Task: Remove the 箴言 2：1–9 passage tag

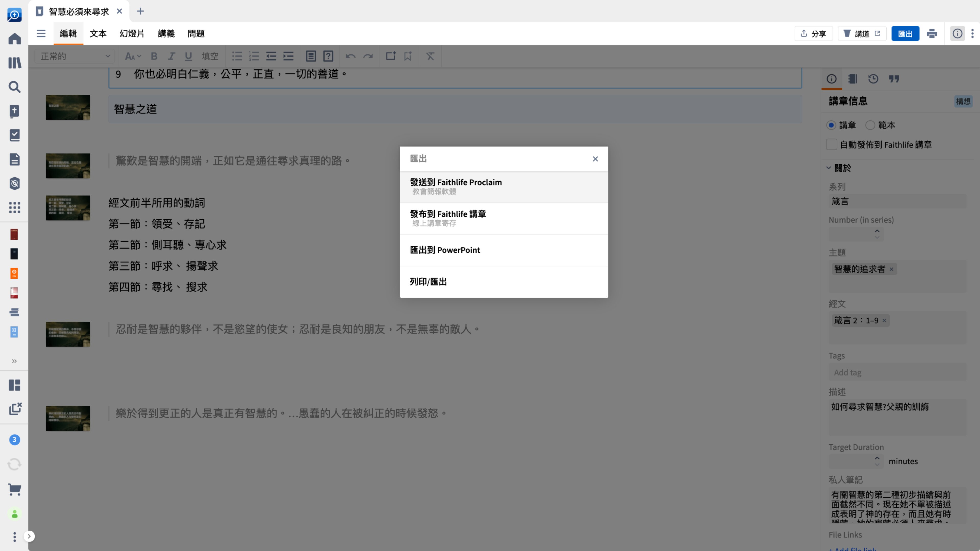Action: 884,320
